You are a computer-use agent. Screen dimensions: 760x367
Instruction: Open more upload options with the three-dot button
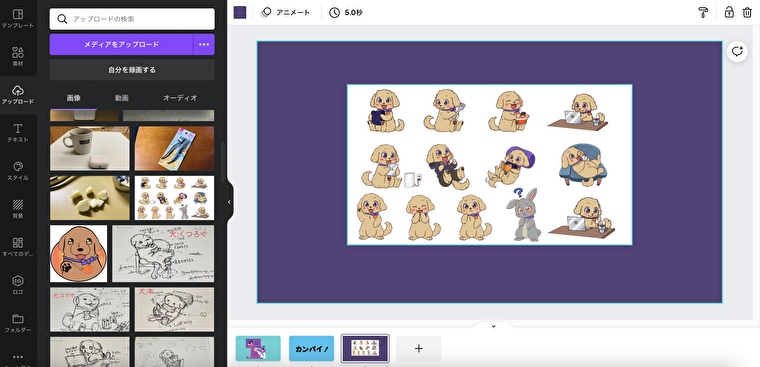(204, 44)
